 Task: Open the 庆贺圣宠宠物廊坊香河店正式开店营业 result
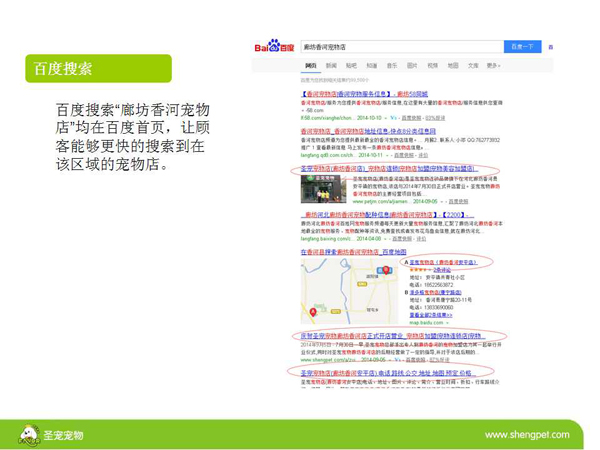392,334
